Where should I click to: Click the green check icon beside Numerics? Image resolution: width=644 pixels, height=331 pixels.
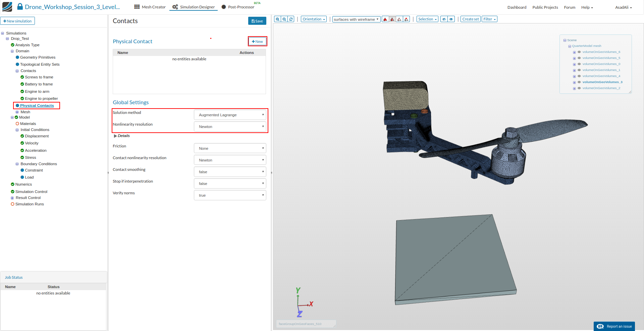click(12, 184)
